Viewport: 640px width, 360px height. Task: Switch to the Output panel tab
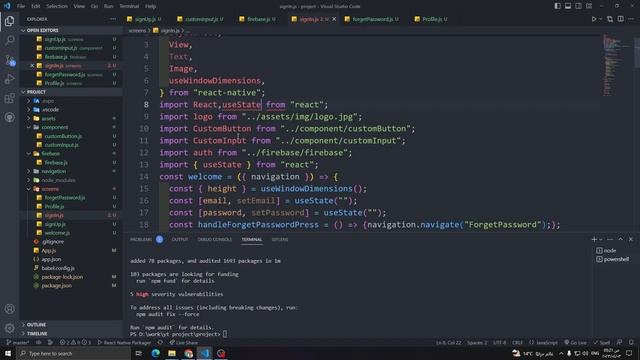[x=180, y=240]
